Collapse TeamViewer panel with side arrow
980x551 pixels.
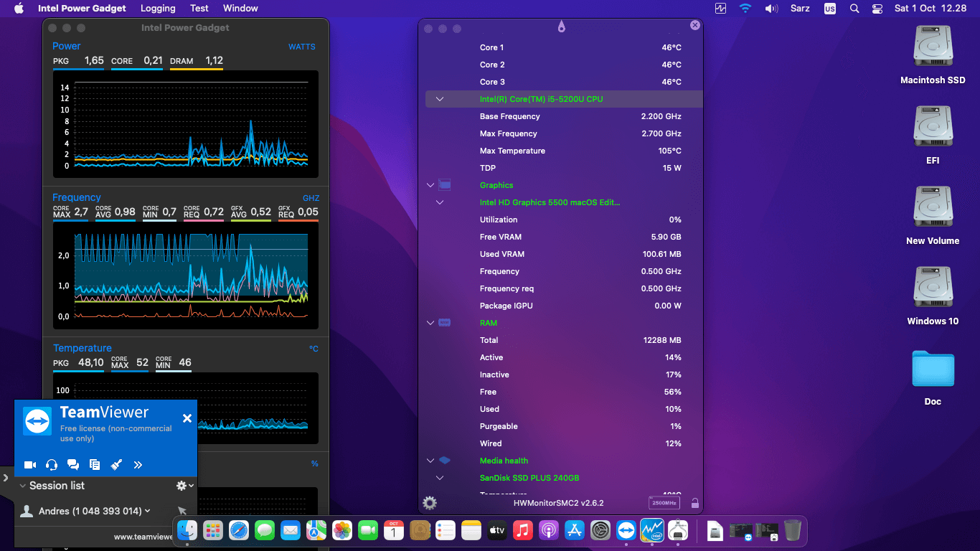pos(6,476)
